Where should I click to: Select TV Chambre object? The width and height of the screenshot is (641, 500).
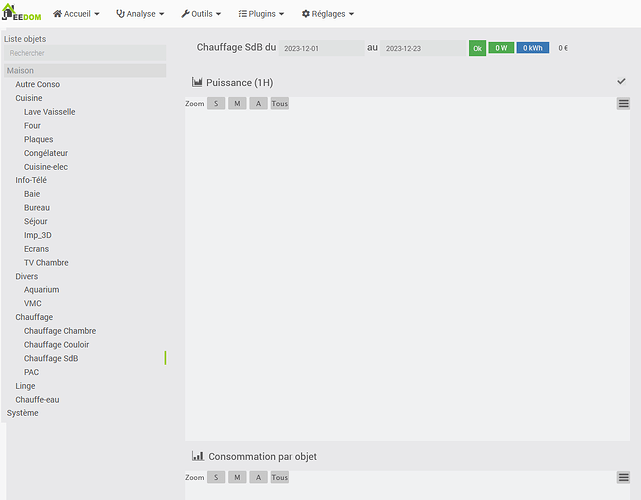point(46,262)
